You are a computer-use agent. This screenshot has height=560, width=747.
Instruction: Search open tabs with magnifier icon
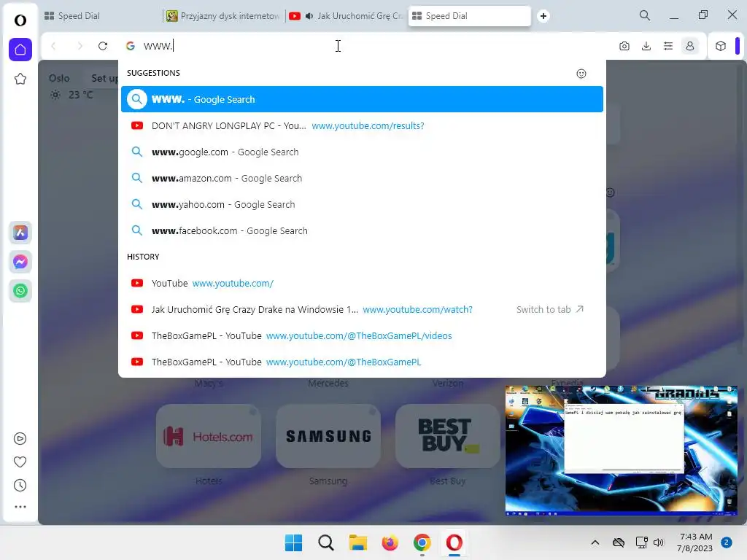point(645,16)
